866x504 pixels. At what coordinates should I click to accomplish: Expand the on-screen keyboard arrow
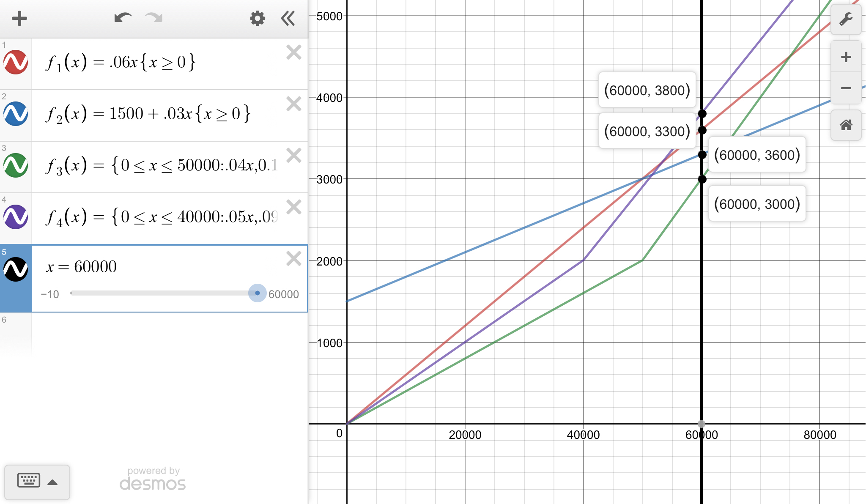point(52,482)
